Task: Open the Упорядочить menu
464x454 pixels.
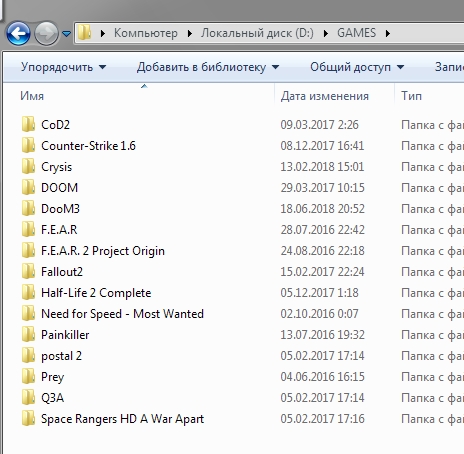Action: pos(63,67)
